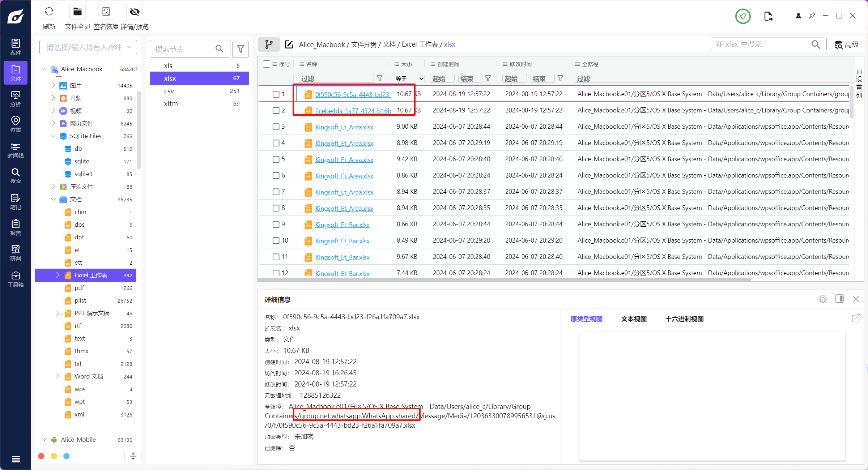
Task: Toggle the 详情/预览 eye icon
Action: [135, 12]
